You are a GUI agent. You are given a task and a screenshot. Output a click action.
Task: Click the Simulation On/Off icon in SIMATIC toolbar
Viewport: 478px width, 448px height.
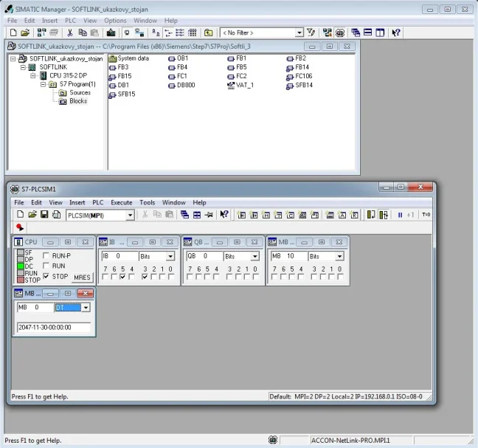(x=340, y=32)
